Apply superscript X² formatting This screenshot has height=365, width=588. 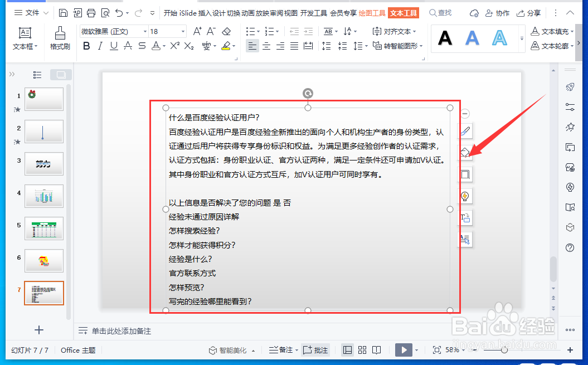175,46
